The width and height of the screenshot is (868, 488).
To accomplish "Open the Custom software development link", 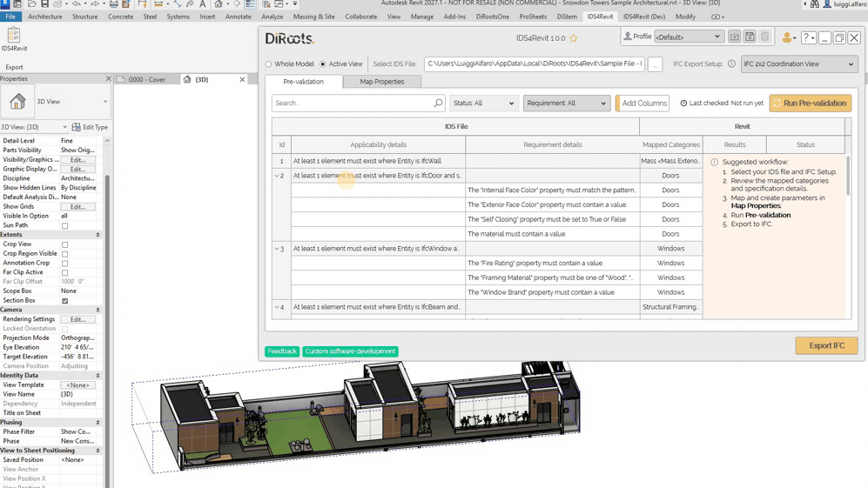I will (x=350, y=351).
